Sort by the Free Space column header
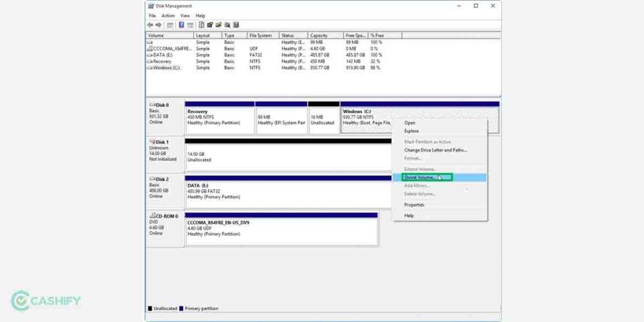This screenshot has width=644, height=322. coord(356,36)
